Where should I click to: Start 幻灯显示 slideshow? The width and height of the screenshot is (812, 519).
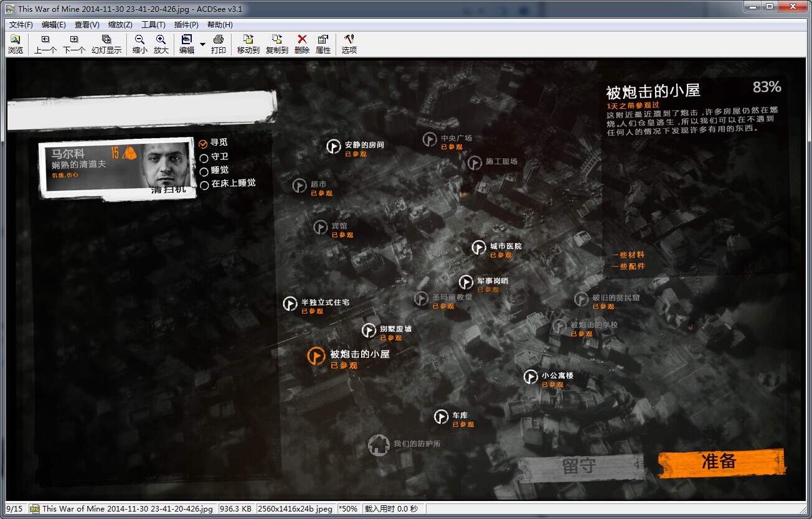106,44
